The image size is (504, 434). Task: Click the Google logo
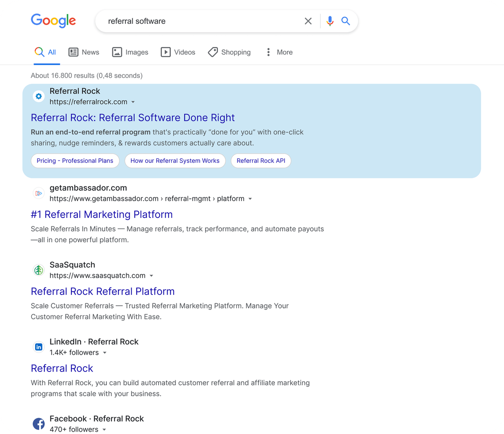[x=53, y=21]
